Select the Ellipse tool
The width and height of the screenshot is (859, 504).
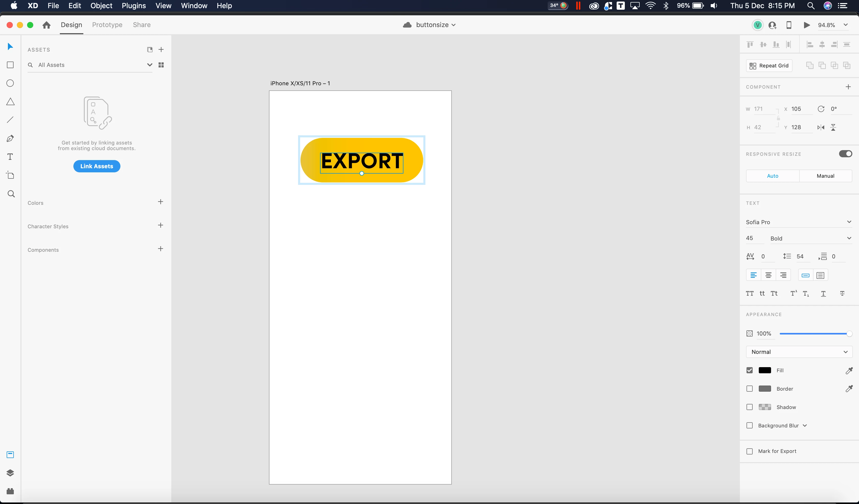coord(10,83)
